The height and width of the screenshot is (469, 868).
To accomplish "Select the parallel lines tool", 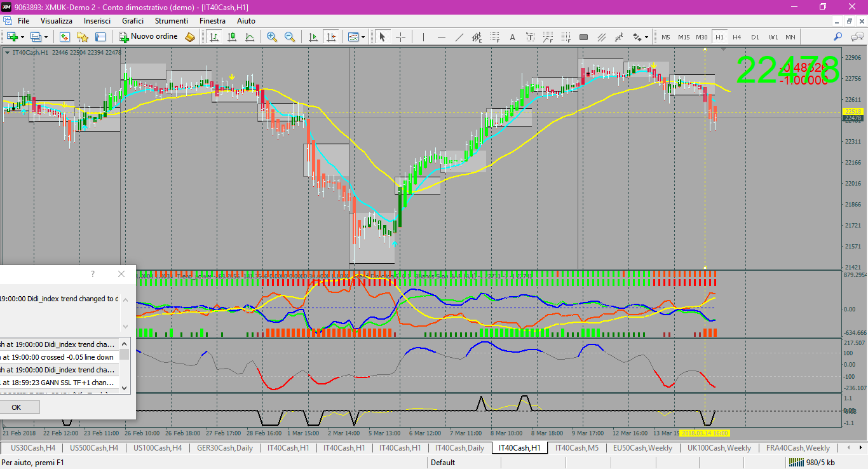I will click(601, 37).
